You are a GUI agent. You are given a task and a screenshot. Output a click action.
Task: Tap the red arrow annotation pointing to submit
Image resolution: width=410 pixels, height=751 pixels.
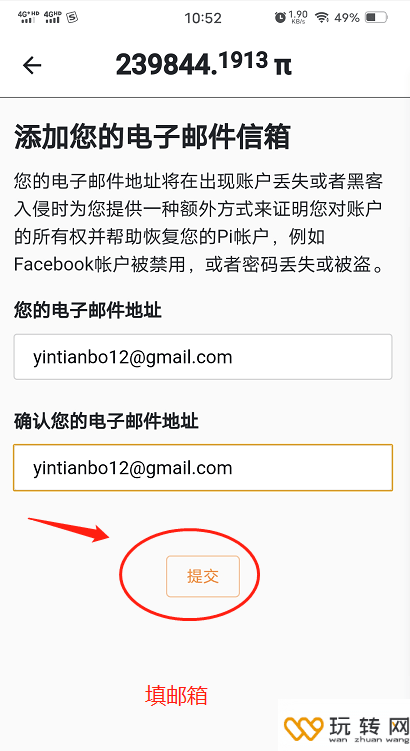(69, 530)
